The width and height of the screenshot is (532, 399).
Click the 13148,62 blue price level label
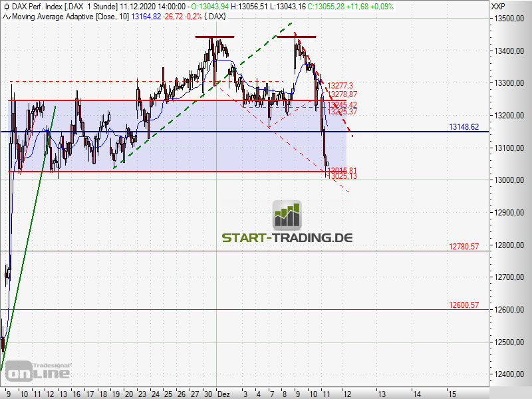(464, 126)
